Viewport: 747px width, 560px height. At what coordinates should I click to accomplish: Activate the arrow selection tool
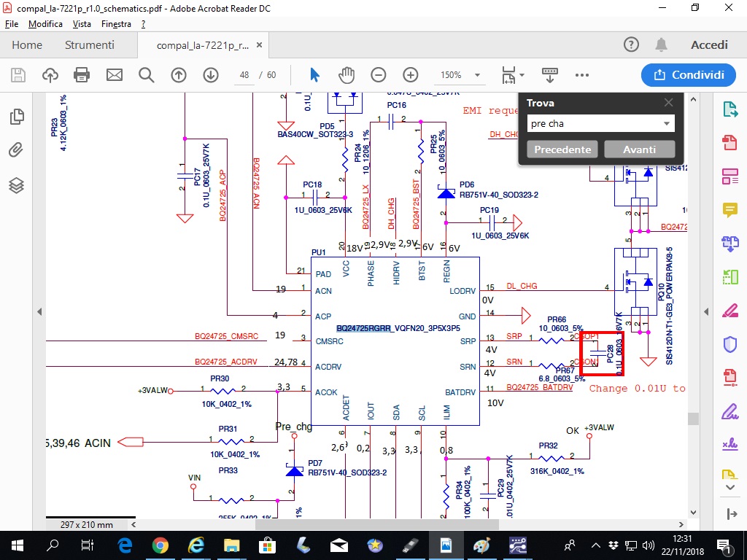(314, 75)
